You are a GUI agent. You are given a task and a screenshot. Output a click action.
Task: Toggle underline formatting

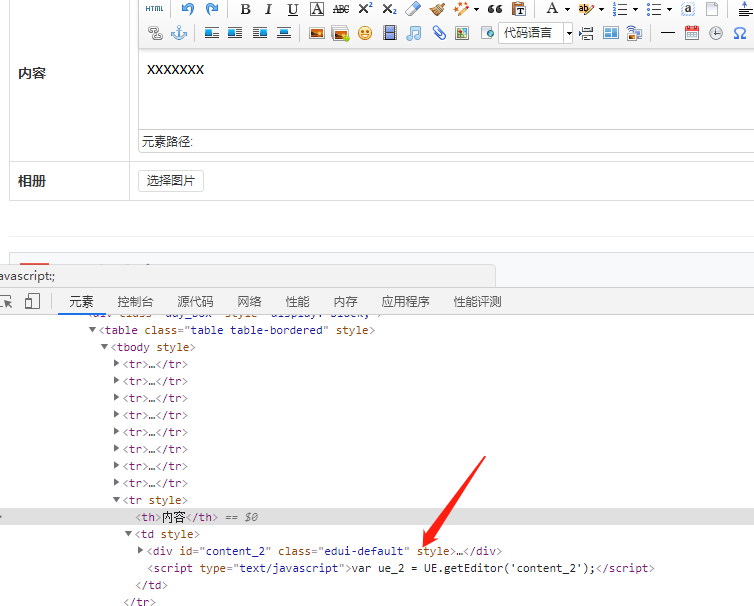292,9
